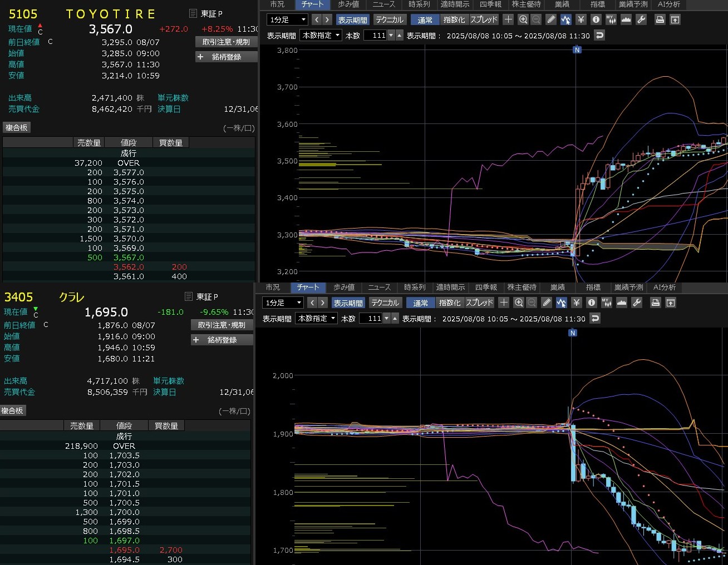Toggle the chart cursor tool in top chart
This screenshot has height=565, width=728.
point(565,19)
